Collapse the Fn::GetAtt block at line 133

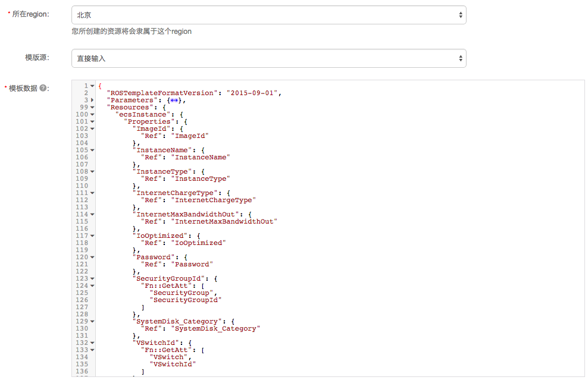92,350
